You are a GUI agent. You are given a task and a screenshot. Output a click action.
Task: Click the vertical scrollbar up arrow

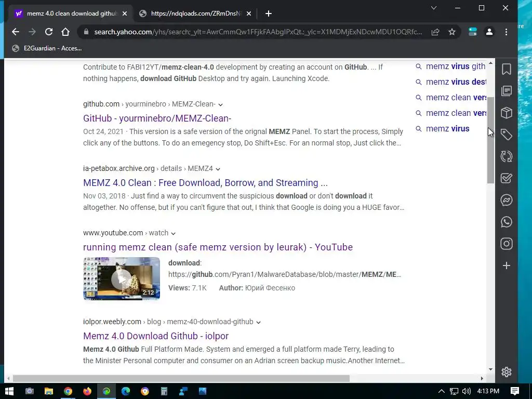(x=490, y=63)
